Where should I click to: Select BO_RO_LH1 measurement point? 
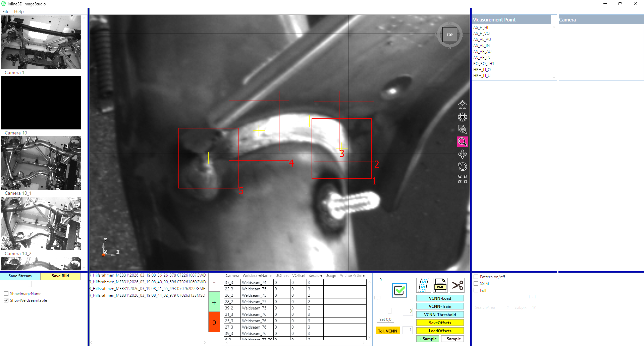pos(484,64)
